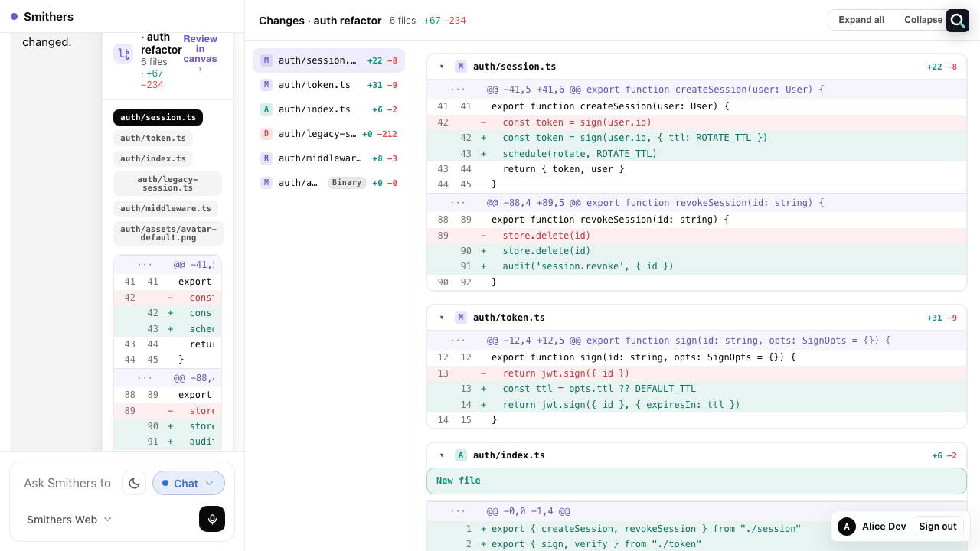Screen dimensions: 980x551
Task: Open Review in canvas link
Action: coord(200,54)
